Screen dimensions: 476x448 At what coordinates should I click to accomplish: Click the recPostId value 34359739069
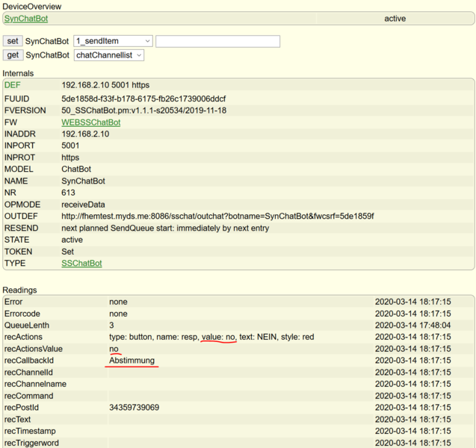134,408
